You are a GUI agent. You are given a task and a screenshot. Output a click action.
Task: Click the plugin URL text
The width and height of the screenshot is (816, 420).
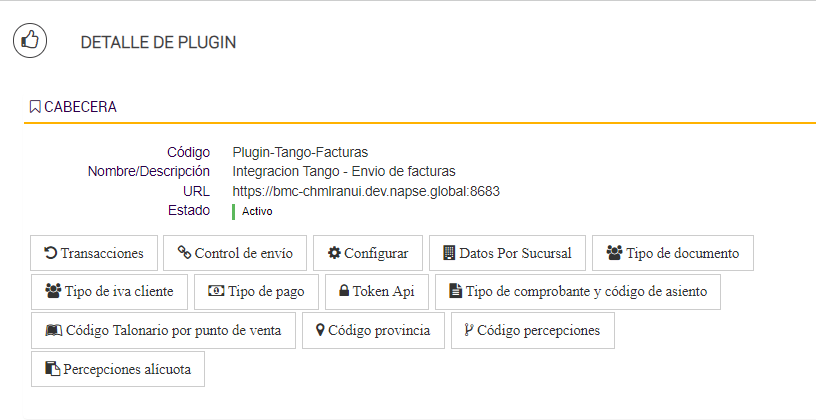coord(366,191)
